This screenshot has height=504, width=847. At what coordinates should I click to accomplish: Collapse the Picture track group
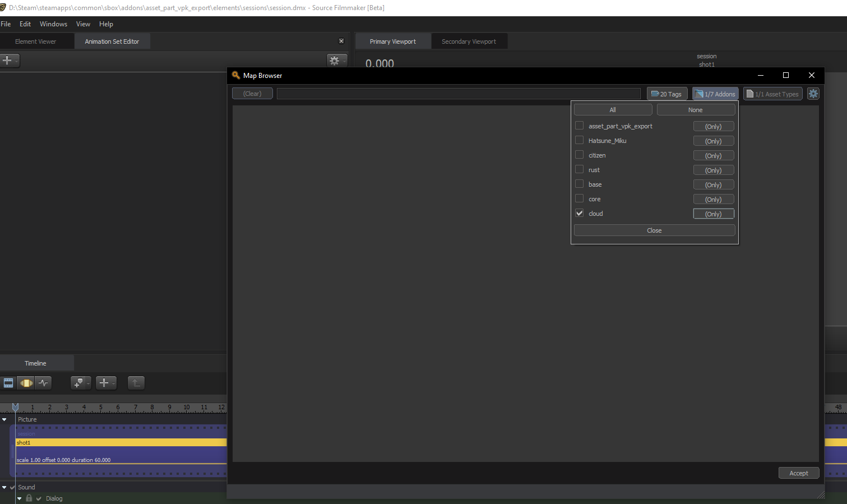[x=4, y=419]
